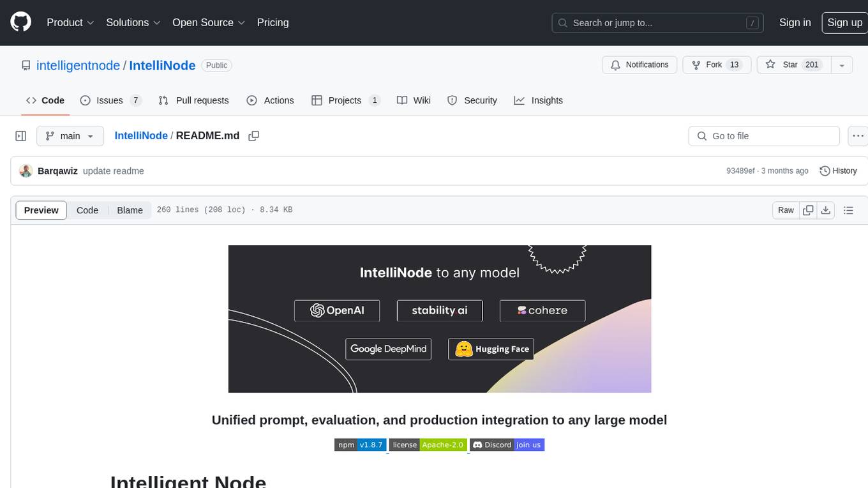Click the Issues count badge 7
The height and width of the screenshot is (488, 868).
135,100
